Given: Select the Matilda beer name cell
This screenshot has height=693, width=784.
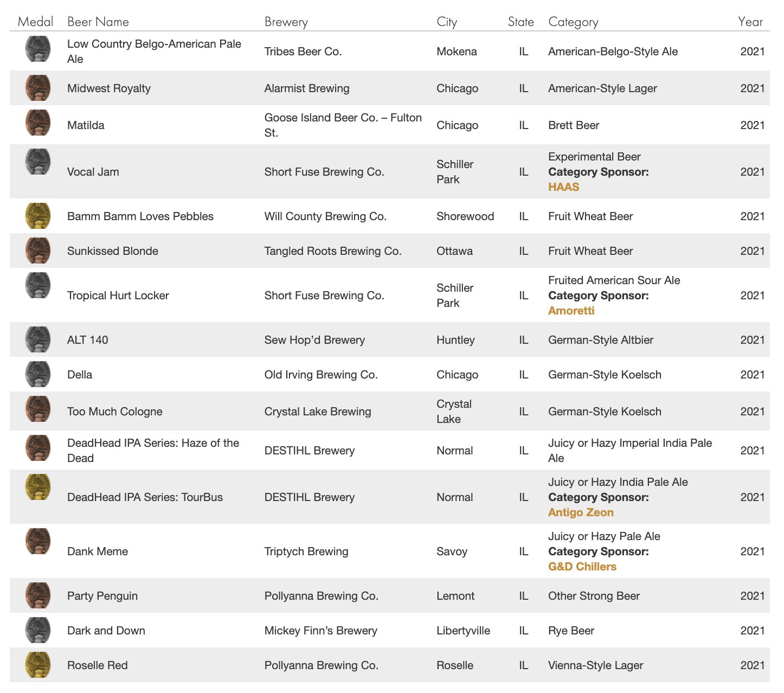Looking at the screenshot, I should click(x=86, y=125).
